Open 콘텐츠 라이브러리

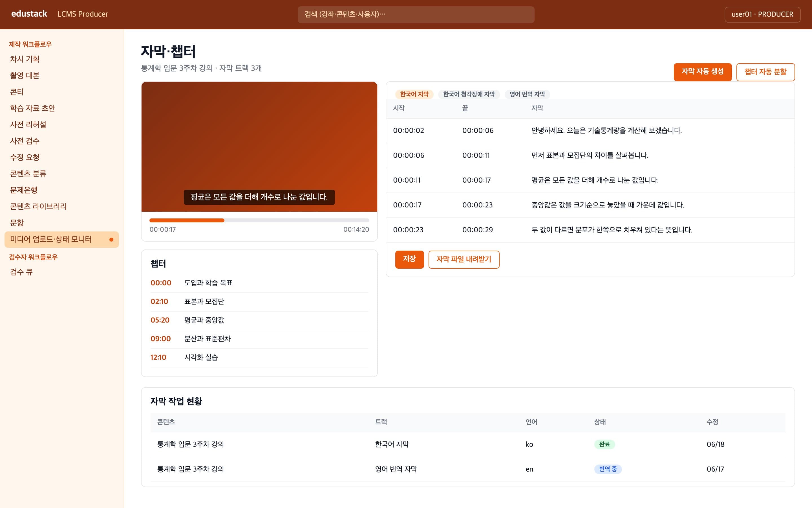[62, 207]
